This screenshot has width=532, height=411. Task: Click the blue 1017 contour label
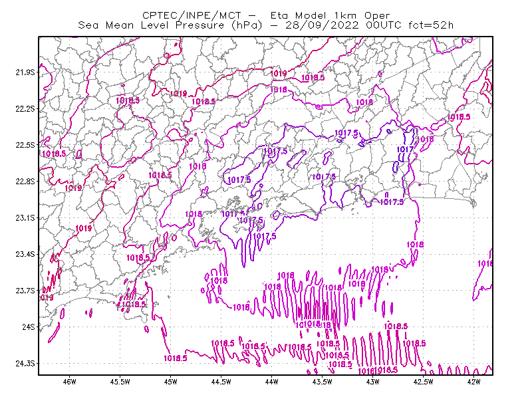pyautogui.click(x=405, y=150)
